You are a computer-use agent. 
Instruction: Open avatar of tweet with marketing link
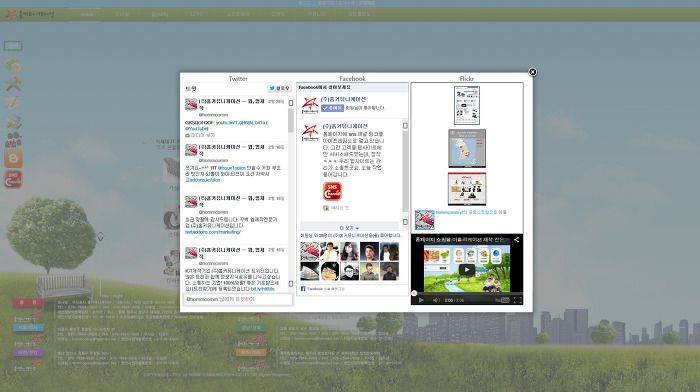191,201
